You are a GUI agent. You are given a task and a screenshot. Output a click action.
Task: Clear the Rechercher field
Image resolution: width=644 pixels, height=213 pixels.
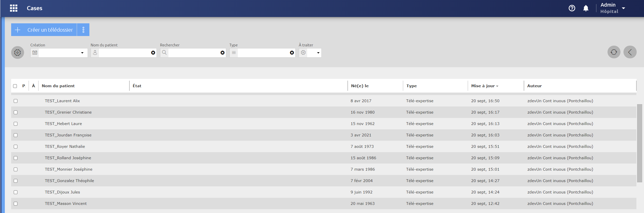(223, 53)
